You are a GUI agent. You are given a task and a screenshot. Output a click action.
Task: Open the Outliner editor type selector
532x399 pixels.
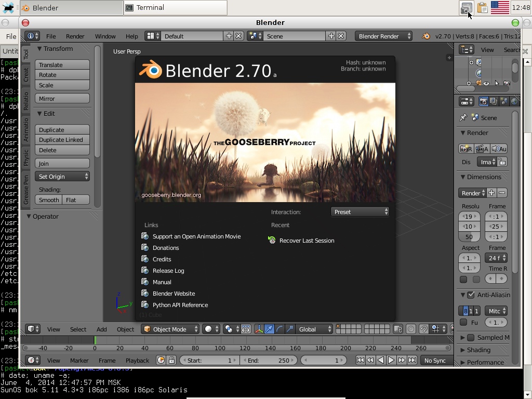[x=467, y=50]
